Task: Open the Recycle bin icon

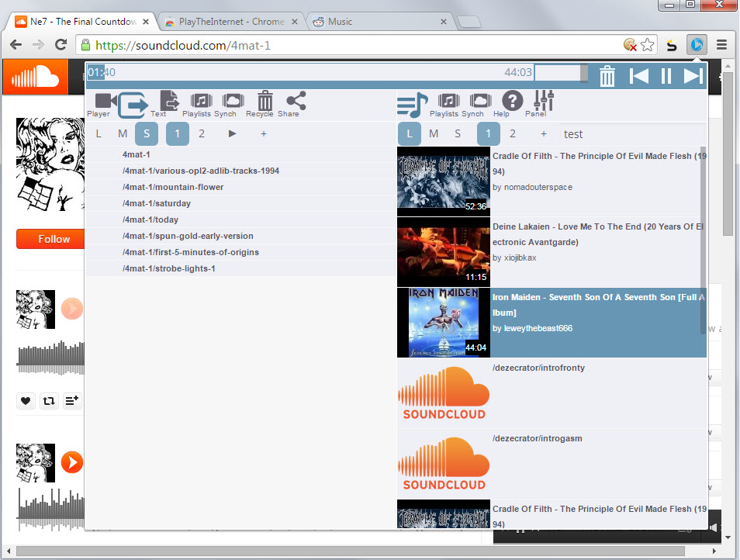Action: tap(265, 101)
